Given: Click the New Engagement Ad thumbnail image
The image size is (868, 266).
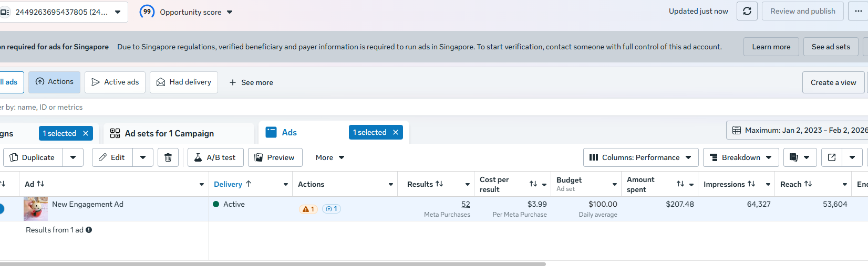Looking at the screenshot, I should pos(36,209).
